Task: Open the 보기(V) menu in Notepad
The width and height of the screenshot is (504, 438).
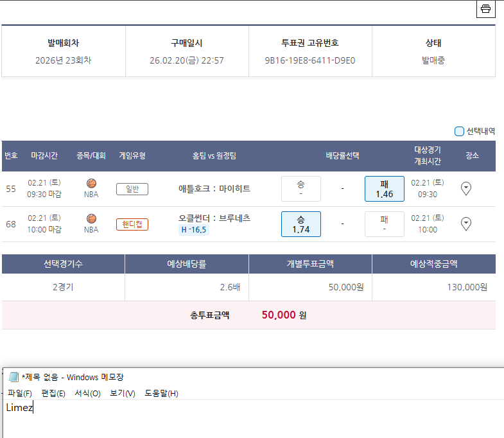Action: [122, 393]
